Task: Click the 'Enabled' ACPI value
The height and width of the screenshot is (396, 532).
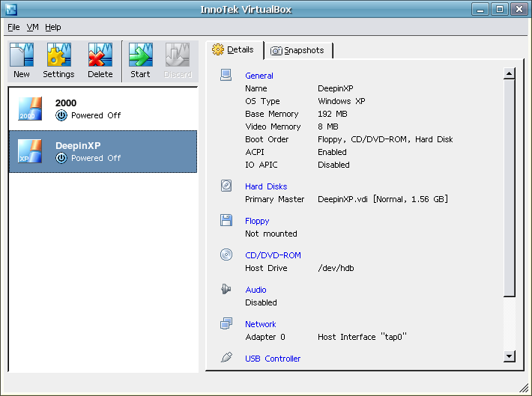Action: coord(332,152)
